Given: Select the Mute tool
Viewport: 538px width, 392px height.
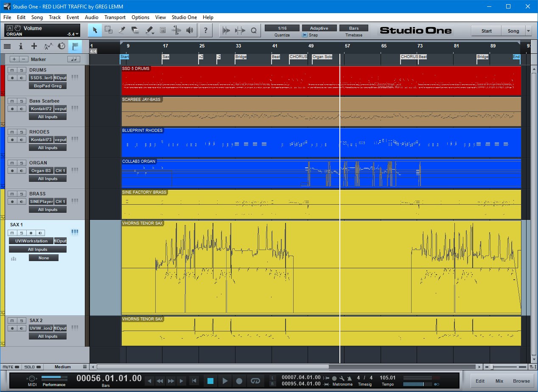Looking at the screenshot, I should pos(163,30).
